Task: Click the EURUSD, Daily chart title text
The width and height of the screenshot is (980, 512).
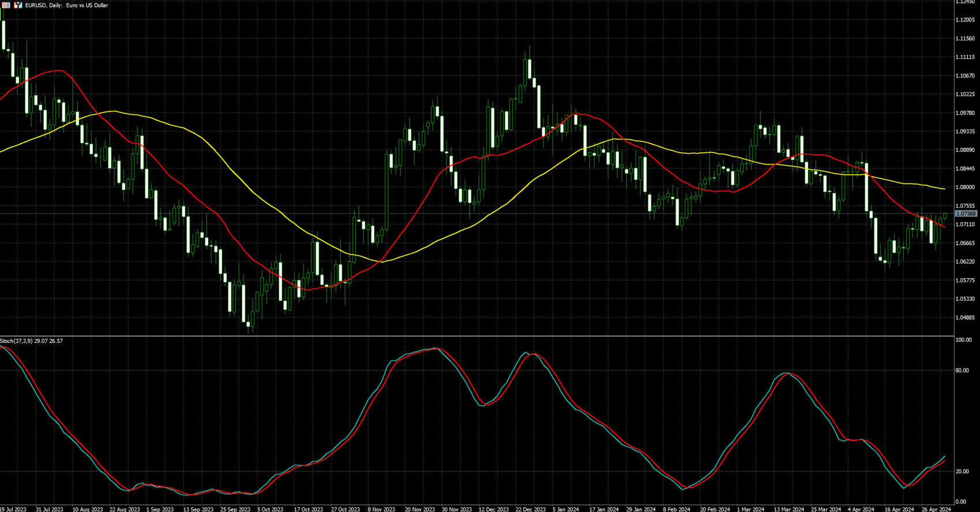Action: pos(66,5)
